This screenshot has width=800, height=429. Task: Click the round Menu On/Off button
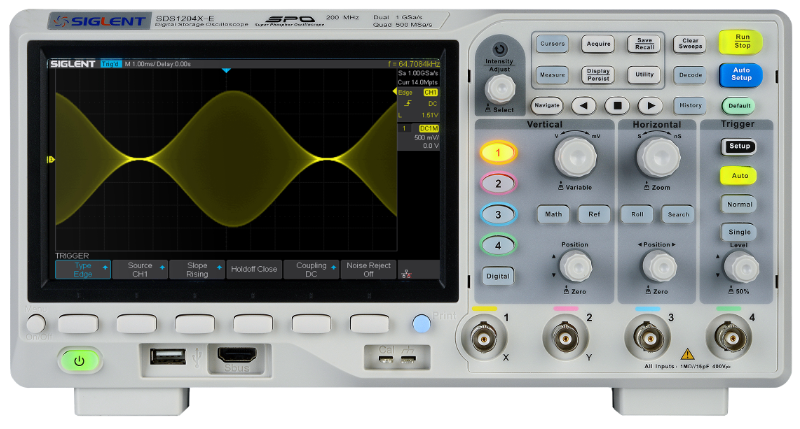(x=36, y=323)
